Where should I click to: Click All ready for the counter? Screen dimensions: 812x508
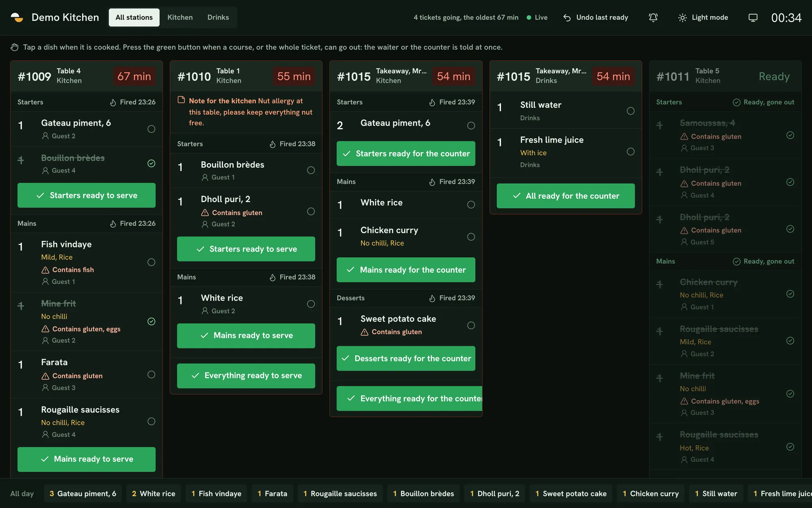click(x=566, y=196)
